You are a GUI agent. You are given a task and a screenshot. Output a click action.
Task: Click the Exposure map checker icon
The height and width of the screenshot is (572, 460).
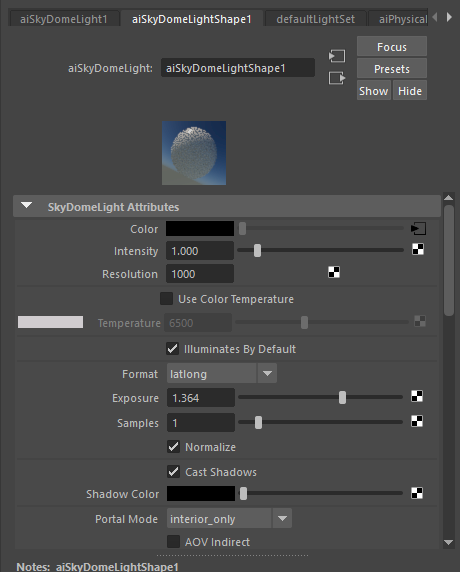click(x=417, y=396)
